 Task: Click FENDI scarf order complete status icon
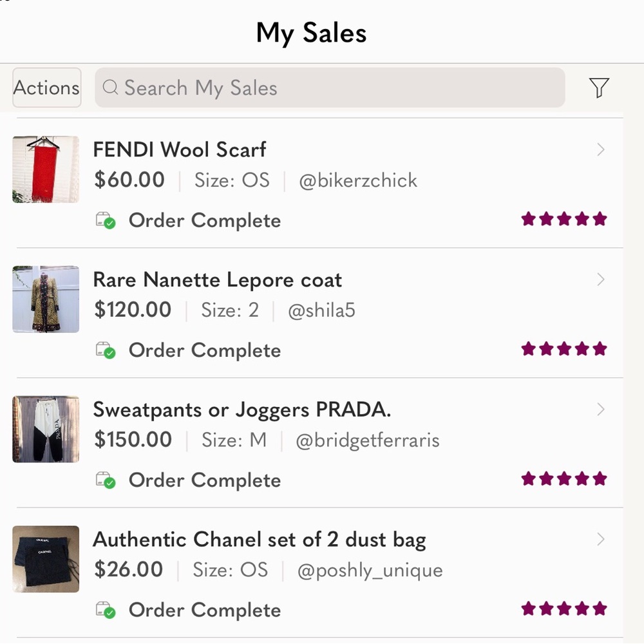[106, 220]
